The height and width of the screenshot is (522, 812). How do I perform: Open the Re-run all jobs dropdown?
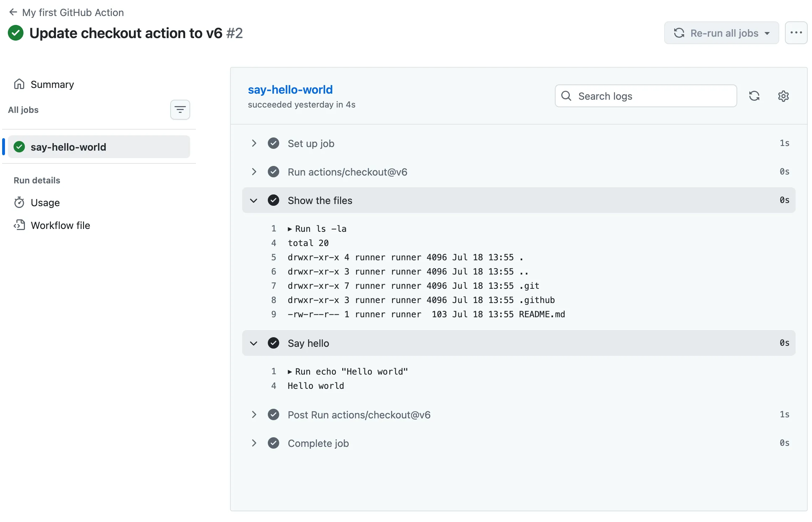pos(722,33)
